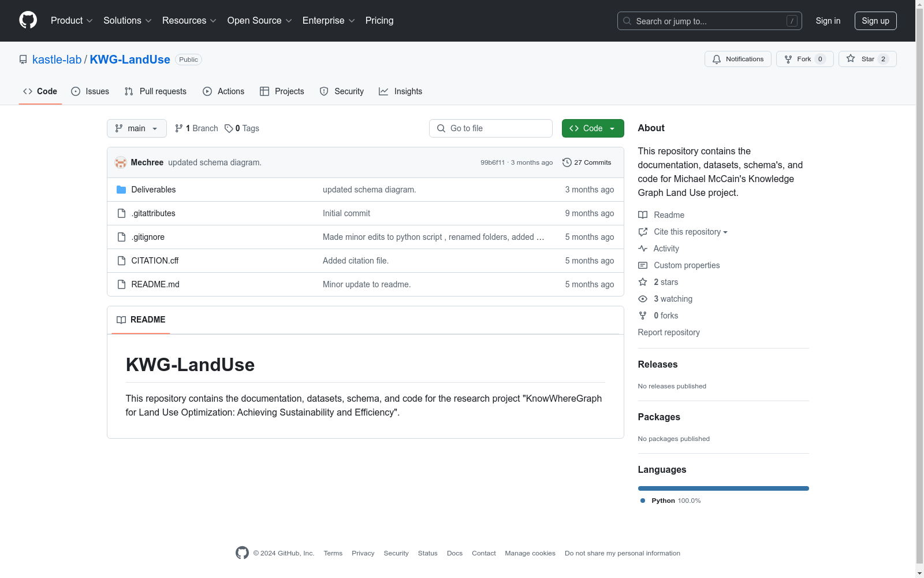Image resolution: width=924 pixels, height=578 pixels.
Task: Click the branch icon next to 1 Branch
Action: pos(179,128)
